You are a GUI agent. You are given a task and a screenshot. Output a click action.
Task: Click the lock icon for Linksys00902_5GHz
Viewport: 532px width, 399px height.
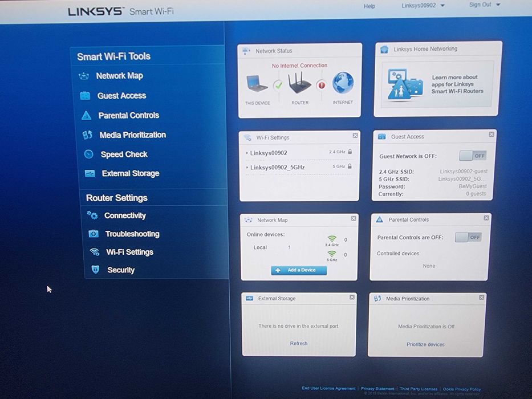point(350,166)
